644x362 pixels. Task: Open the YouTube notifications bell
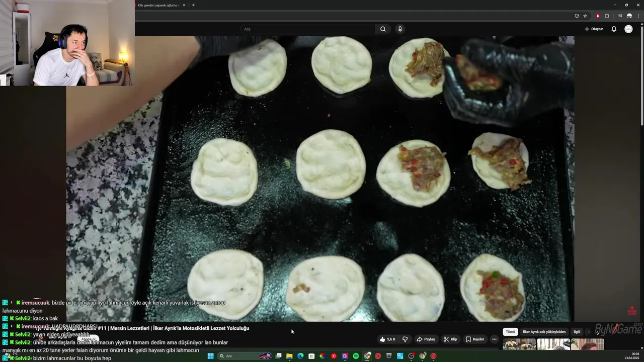(x=614, y=29)
